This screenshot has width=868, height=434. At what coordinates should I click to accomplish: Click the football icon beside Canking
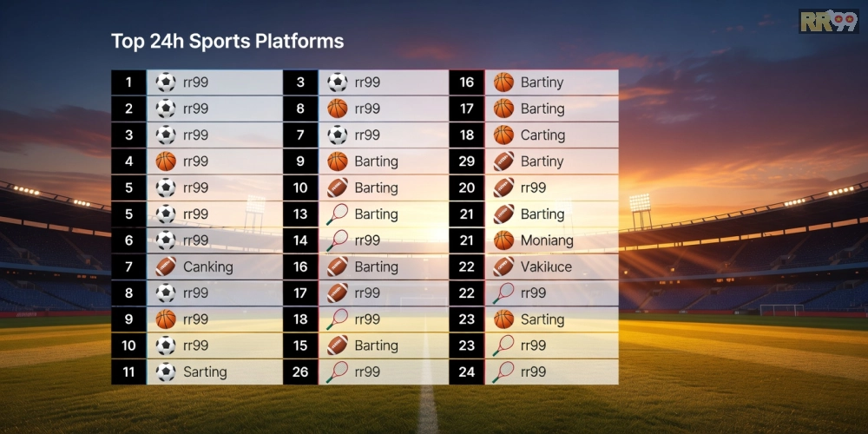(x=165, y=266)
